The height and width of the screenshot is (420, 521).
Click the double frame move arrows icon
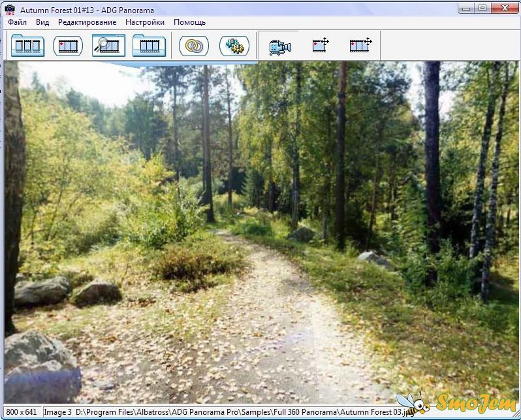(x=360, y=46)
